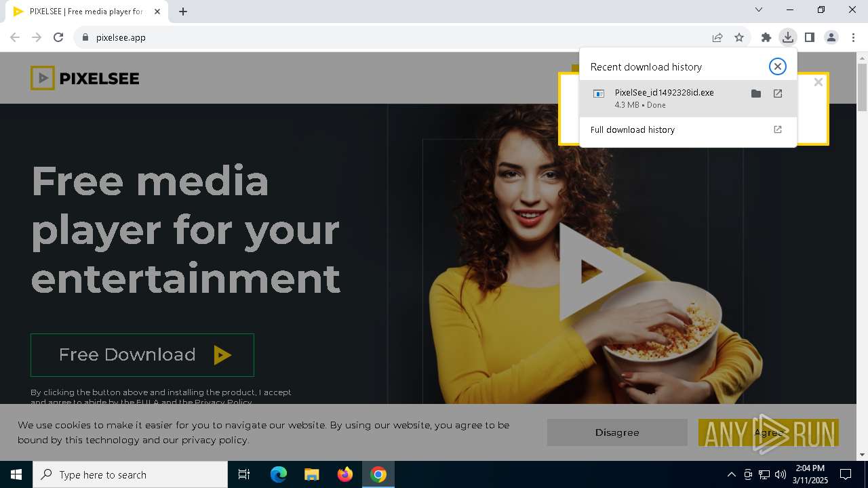Click the Type here to search box
The width and height of the screenshot is (868, 488).
(x=130, y=474)
